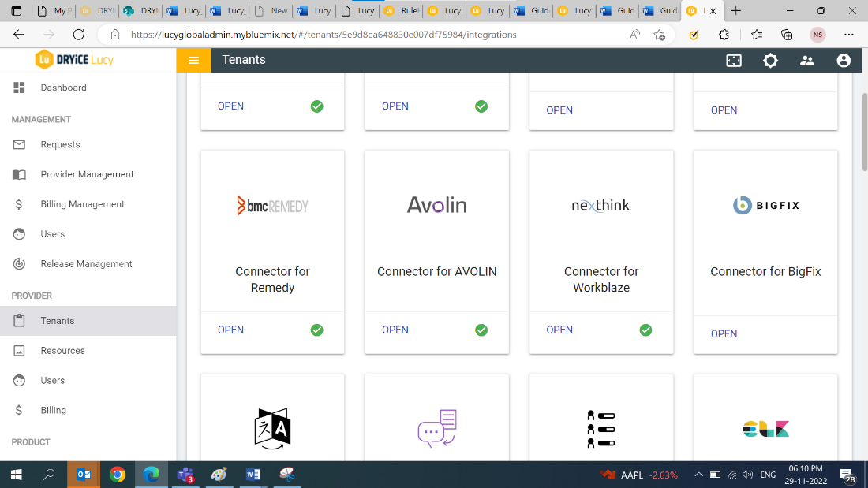
Task: Open the account profile icon in header
Action: [843, 60]
